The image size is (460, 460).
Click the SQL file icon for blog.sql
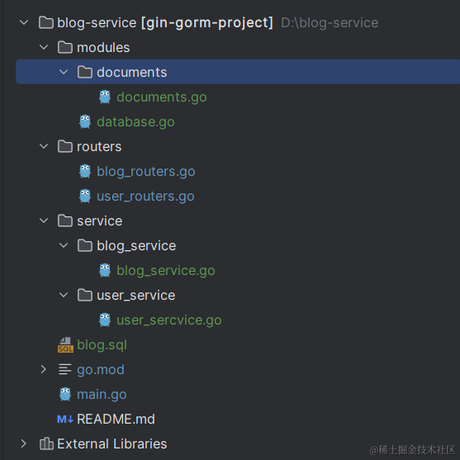pyautogui.click(x=65, y=345)
